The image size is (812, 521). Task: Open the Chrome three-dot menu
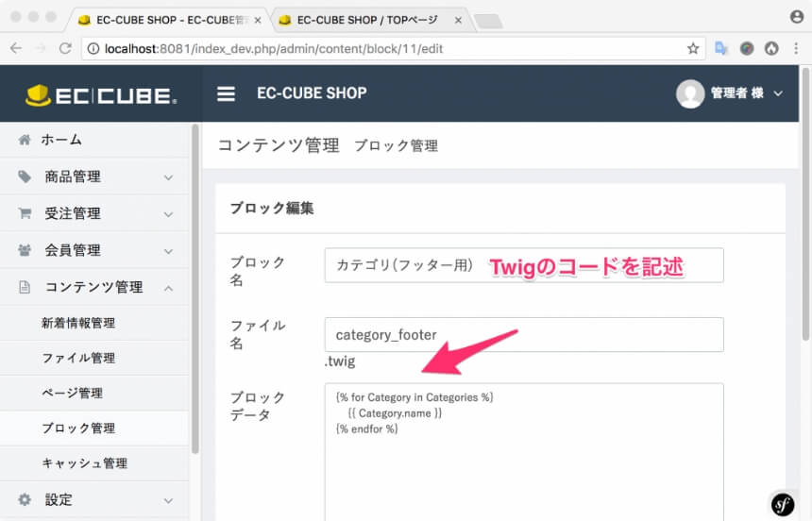pyautogui.click(x=796, y=49)
